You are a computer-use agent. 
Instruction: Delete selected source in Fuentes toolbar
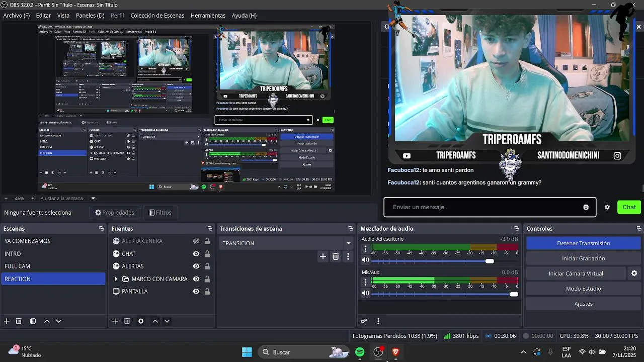click(127, 321)
